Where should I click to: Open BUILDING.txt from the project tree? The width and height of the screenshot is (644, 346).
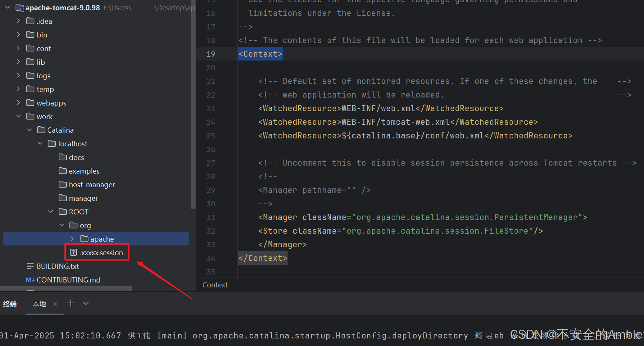(x=58, y=266)
